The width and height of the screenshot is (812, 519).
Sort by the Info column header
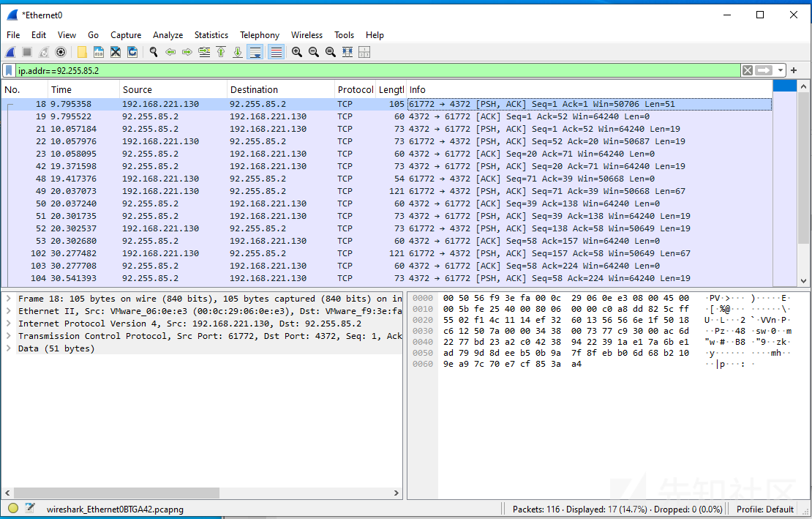[x=589, y=89]
